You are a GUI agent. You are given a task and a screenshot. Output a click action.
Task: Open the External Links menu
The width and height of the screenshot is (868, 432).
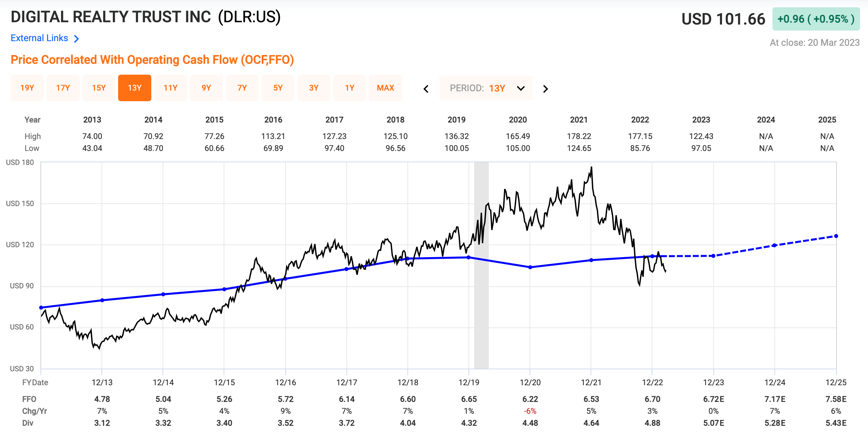click(39, 38)
